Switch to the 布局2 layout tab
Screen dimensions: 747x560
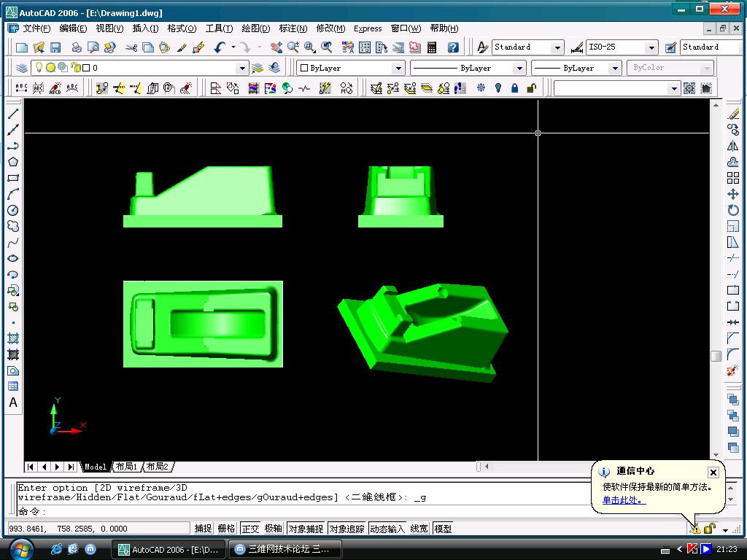(158, 467)
